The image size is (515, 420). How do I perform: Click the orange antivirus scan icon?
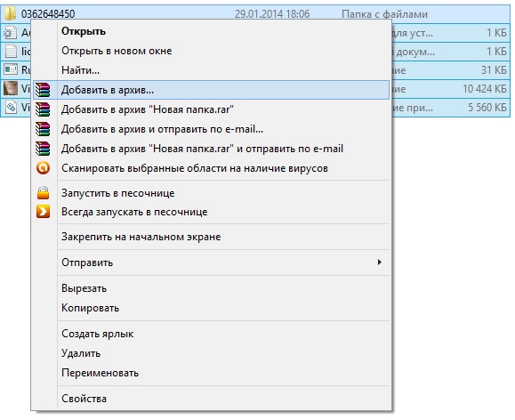(x=43, y=168)
